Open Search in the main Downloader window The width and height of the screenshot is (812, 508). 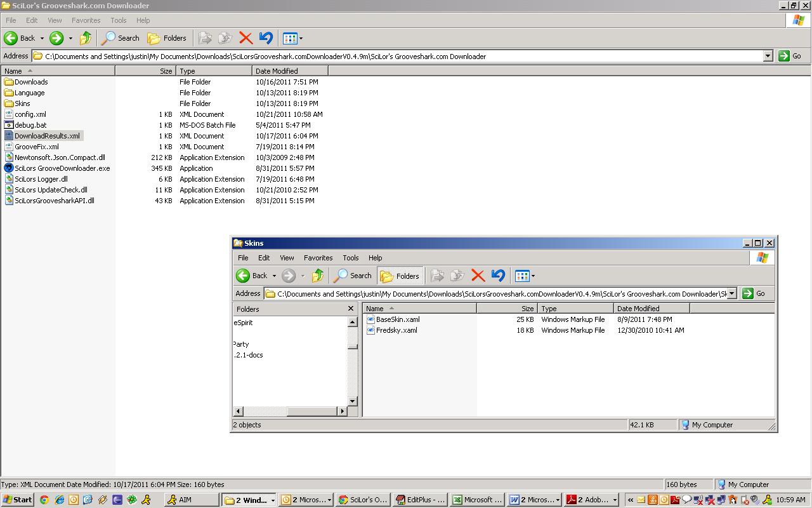click(x=121, y=38)
